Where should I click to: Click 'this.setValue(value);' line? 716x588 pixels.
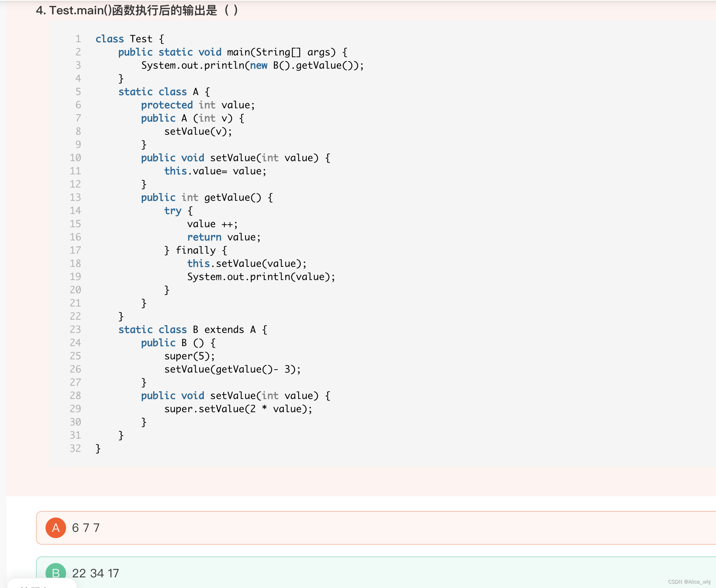[x=247, y=264]
